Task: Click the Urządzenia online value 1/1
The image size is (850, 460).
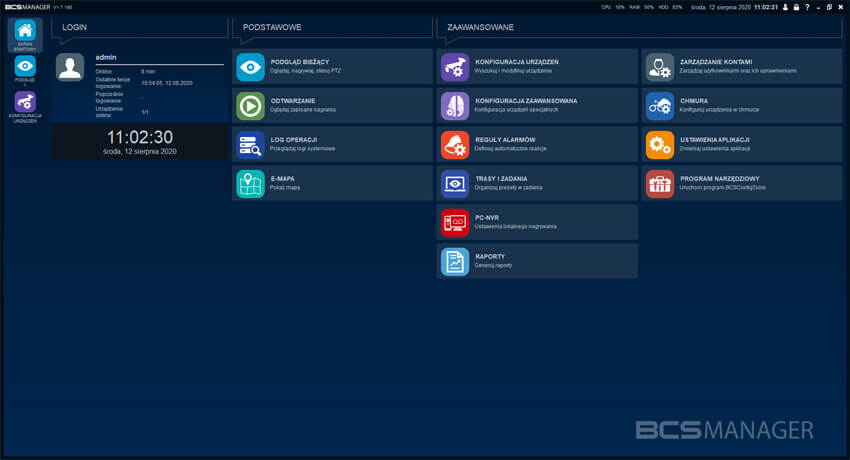Action: point(145,112)
